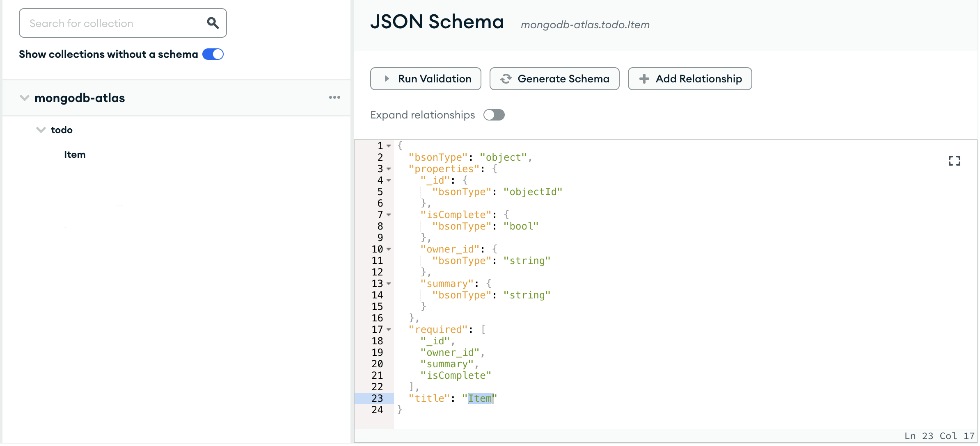
Task: Fold the required array at line 17
Action: click(389, 330)
